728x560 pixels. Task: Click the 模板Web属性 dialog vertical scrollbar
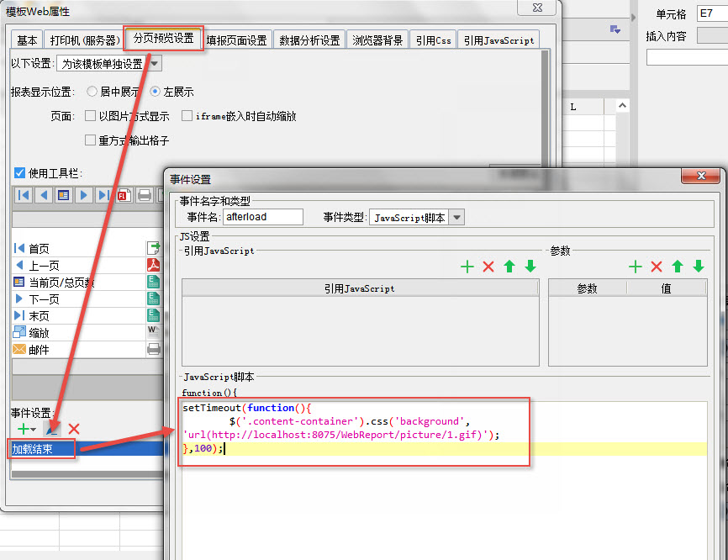545,107
